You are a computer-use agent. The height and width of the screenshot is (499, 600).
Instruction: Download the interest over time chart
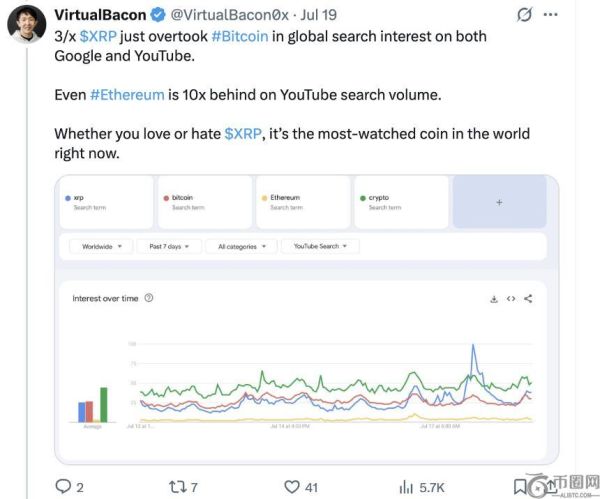(x=494, y=298)
